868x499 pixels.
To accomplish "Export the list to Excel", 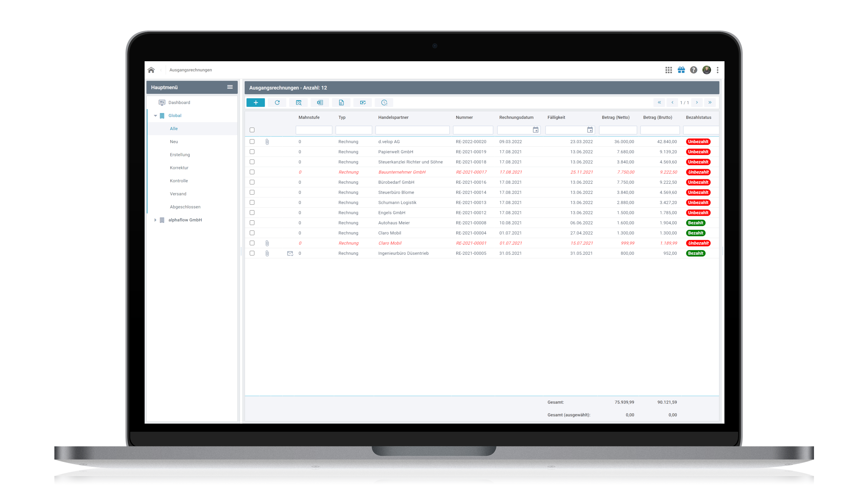I will tap(320, 103).
